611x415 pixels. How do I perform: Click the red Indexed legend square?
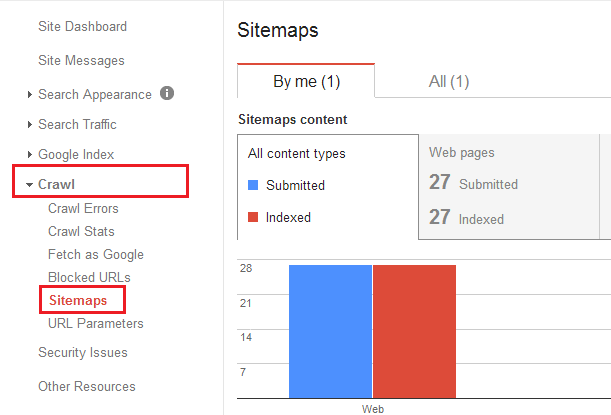254,217
